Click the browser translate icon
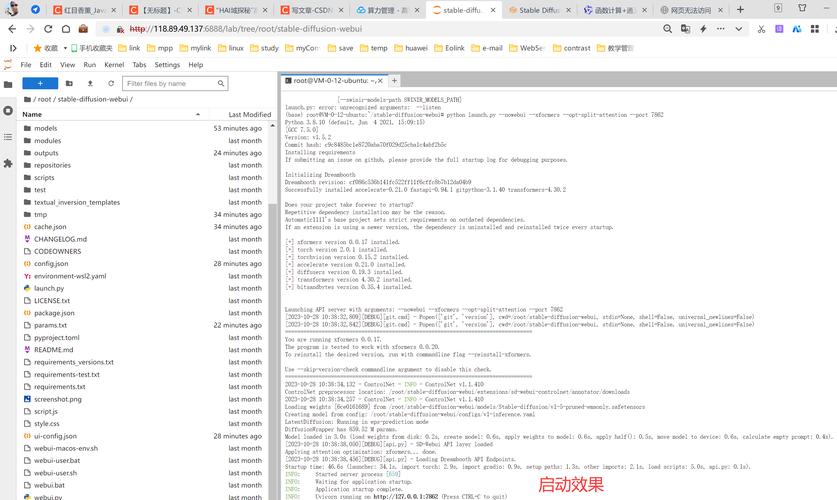 click(685, 29)
